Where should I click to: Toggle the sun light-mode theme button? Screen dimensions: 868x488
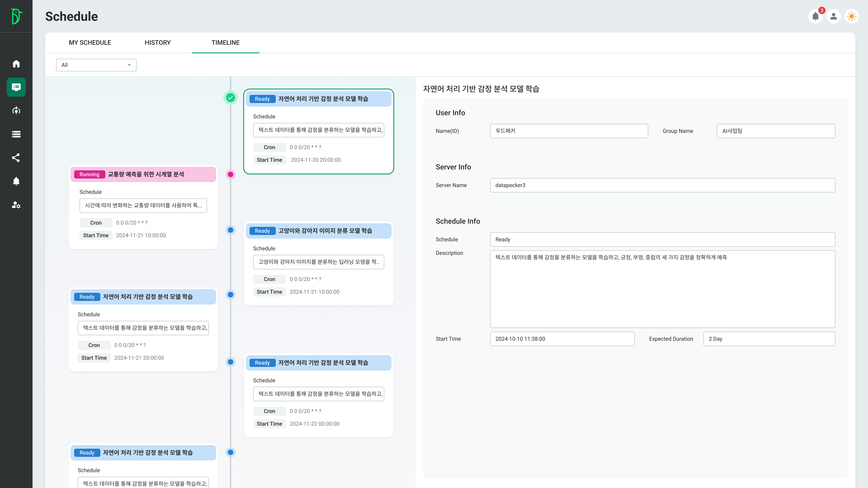(x=851, y=16)
